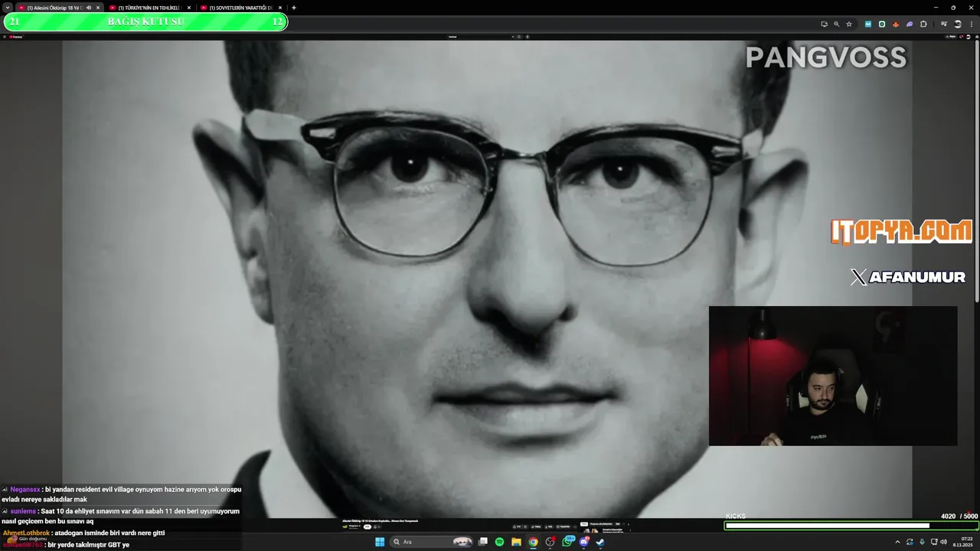Screen dimensions: 980x551
Task: Open the blue picture extension icon
Action: [868, 24]
